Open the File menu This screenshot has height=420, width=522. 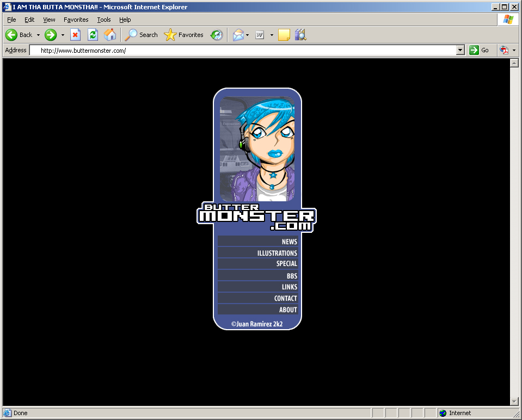coord(11,20)
